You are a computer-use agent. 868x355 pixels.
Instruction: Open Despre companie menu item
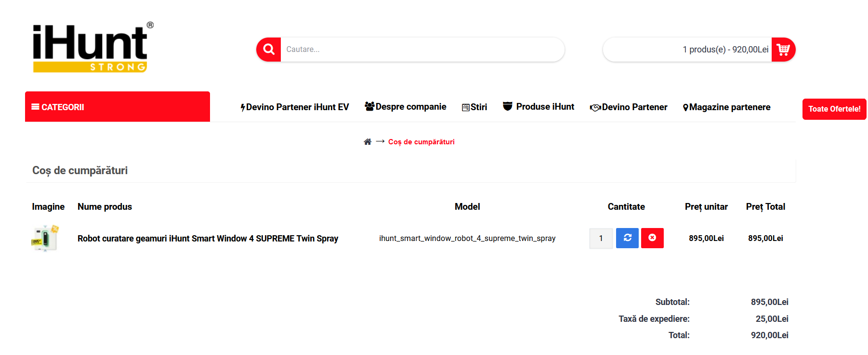coord(406,107)
